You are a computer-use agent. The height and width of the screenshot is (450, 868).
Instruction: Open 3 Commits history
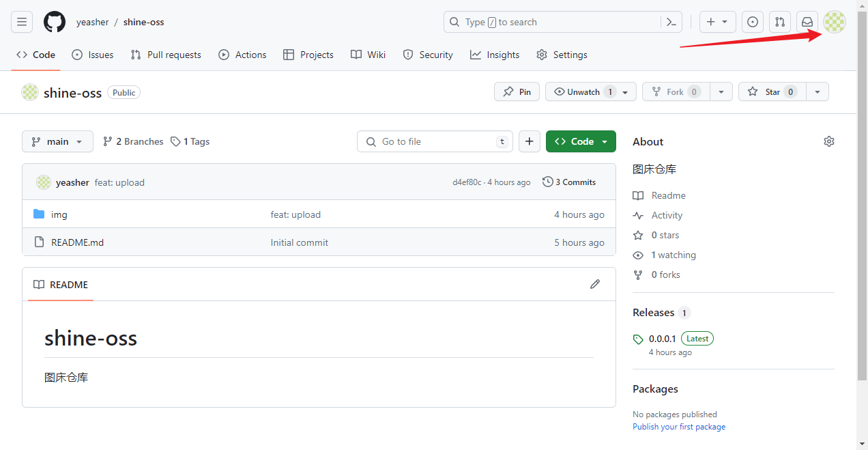(569, 182)
